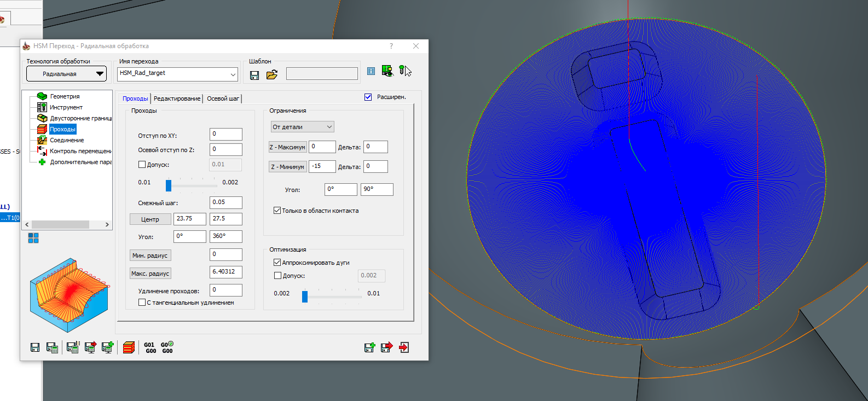The width and height of the screenshot is (868, 401).
Task: Click the exit icon with red arrow
Action: (x=404, y=347)
